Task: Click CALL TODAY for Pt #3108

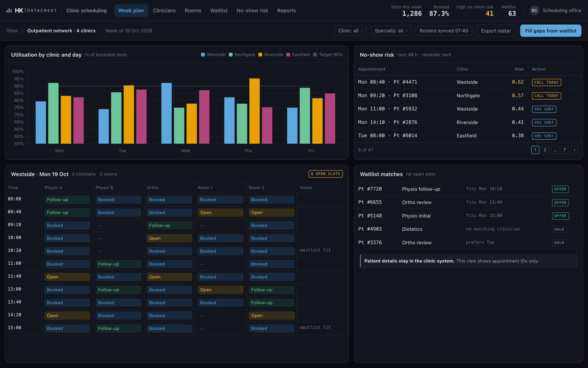Action: tap(546, 96)
